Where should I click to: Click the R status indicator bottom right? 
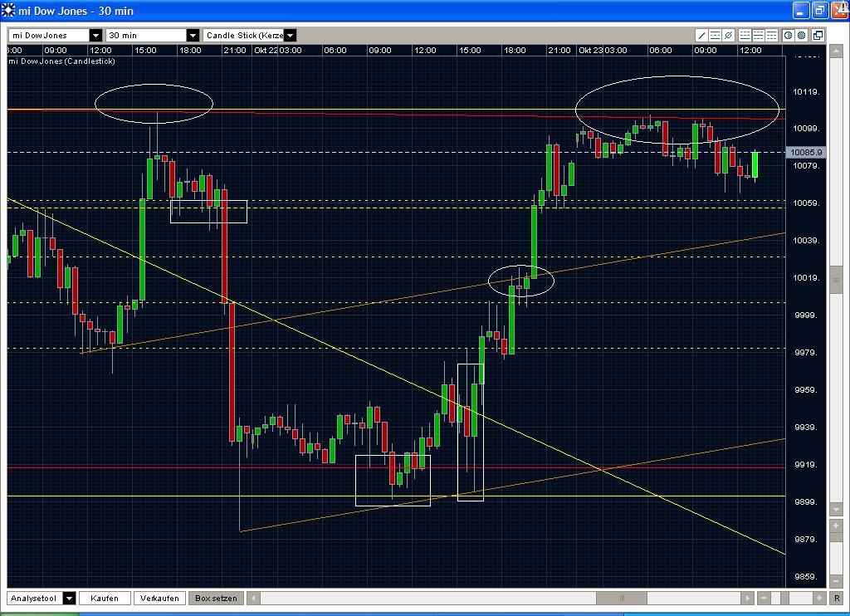836,598
